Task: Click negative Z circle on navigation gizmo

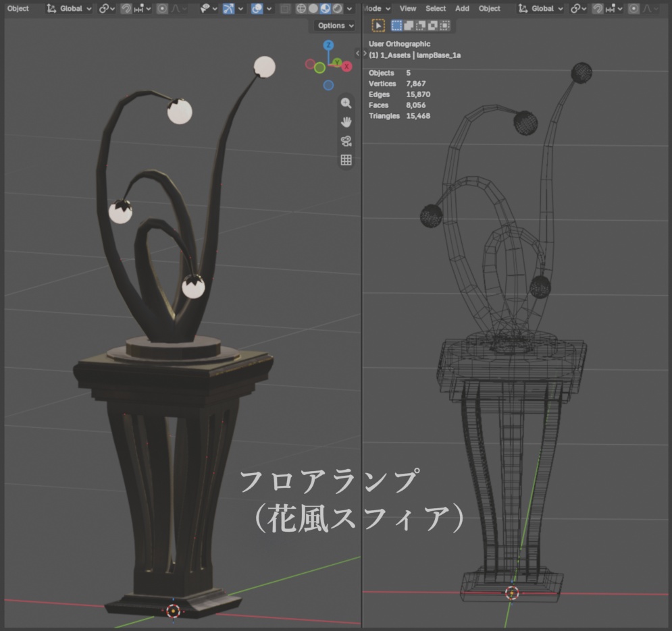Action: [328, 85]
